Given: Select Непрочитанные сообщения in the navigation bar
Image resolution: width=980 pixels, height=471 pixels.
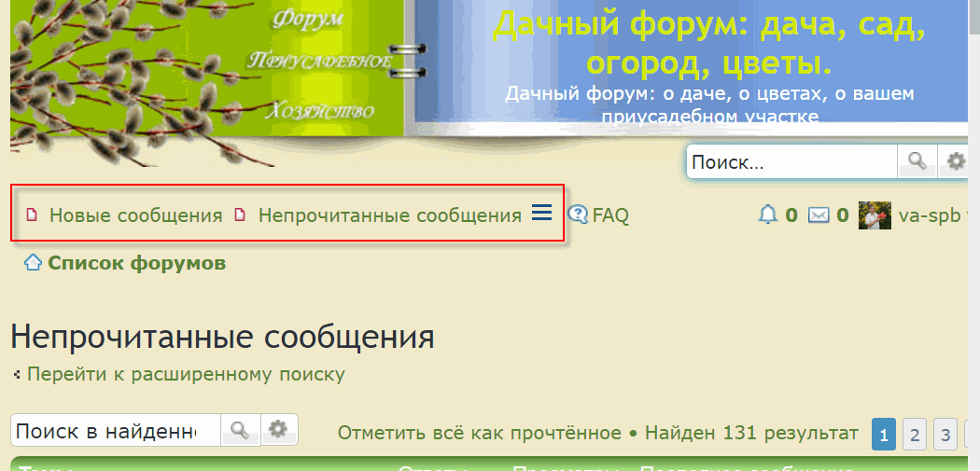Looking at the screenshot, I should 389,215.
